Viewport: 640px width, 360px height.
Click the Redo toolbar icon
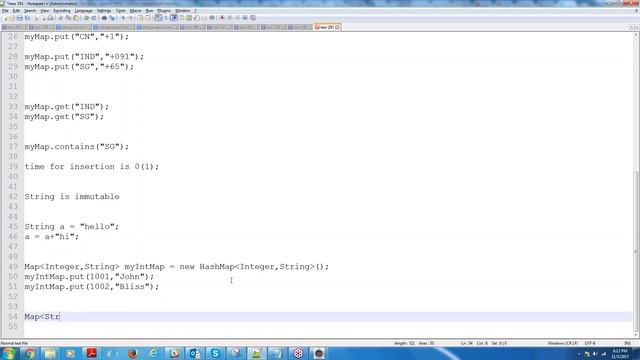(94, 18)
